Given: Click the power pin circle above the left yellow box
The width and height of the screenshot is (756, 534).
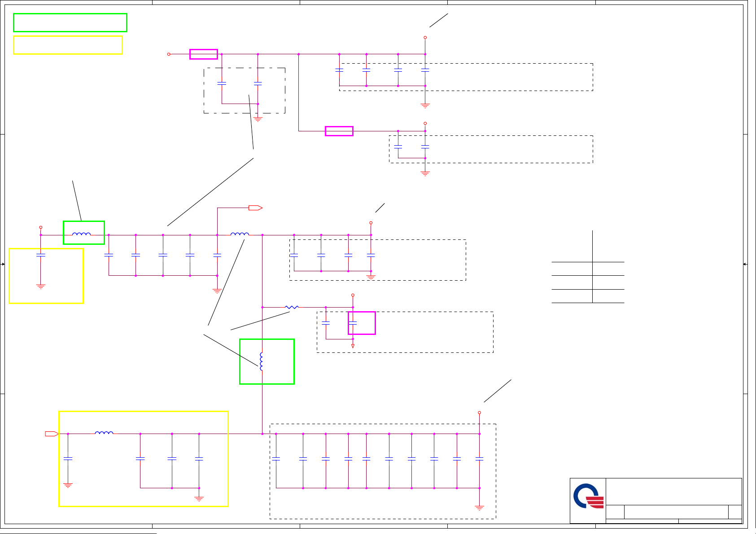Looking at the screenshot, I should (x=41, y=227).
